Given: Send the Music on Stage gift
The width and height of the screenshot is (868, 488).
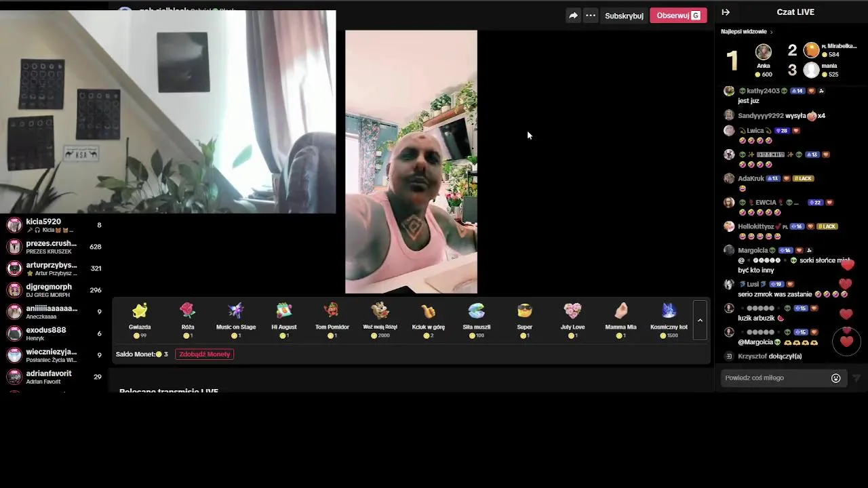Looking at the screenshot, I should tap(236, 320).
